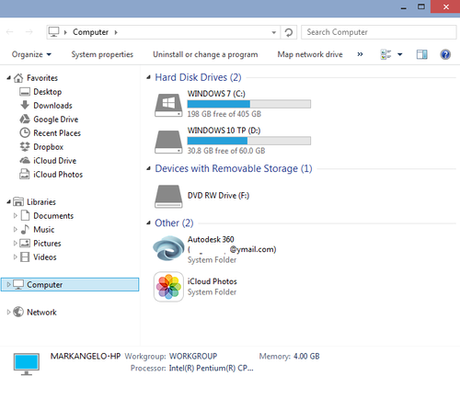This screenshot has height=399, width=460.
Task: Click System properties in toolbar
Action: pos(102,54)
